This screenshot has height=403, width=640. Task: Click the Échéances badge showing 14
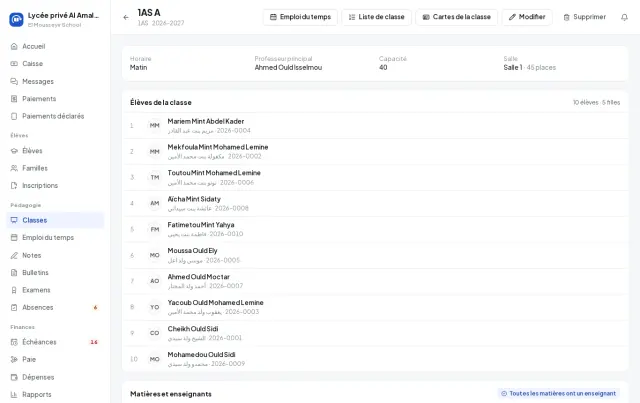coord(94,342)
